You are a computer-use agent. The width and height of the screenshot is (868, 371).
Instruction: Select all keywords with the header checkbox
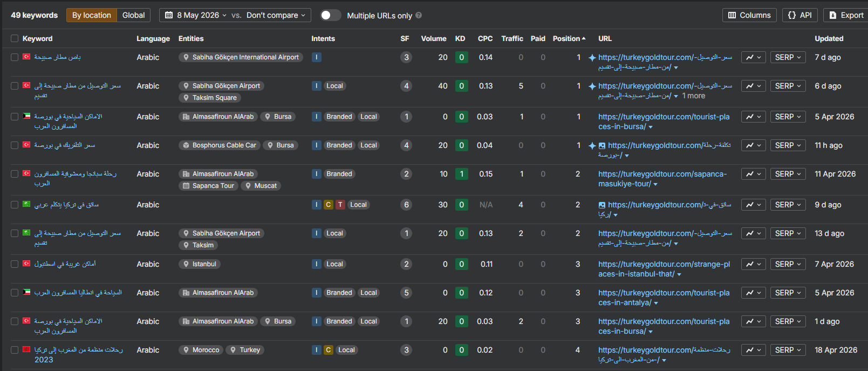click(x=15, y=39)
